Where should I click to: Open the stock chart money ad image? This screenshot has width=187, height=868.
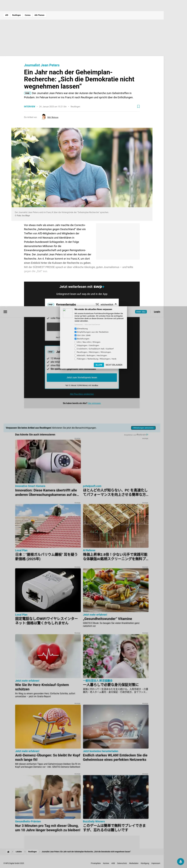(x=116, y=526)
